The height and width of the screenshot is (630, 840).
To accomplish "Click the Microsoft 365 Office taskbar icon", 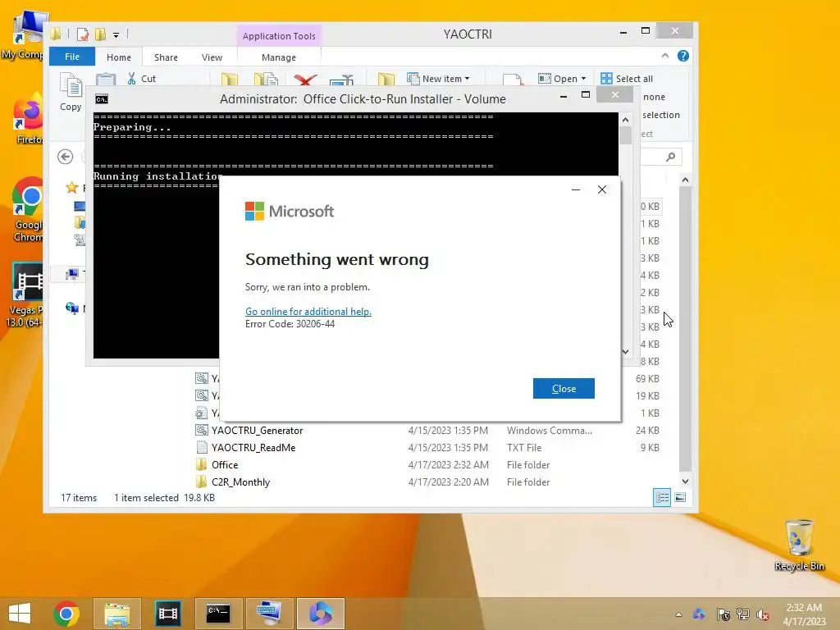I will pyautogui.click(x=321, y=614).
